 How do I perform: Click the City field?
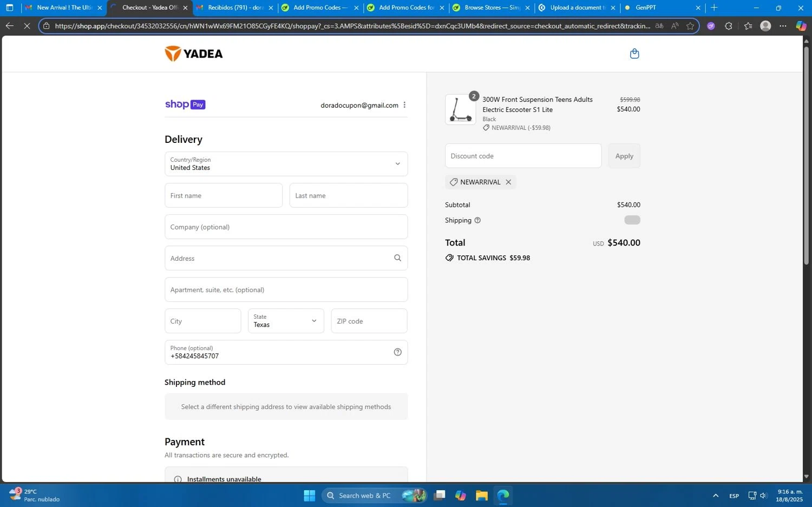(x=202, y=321)
